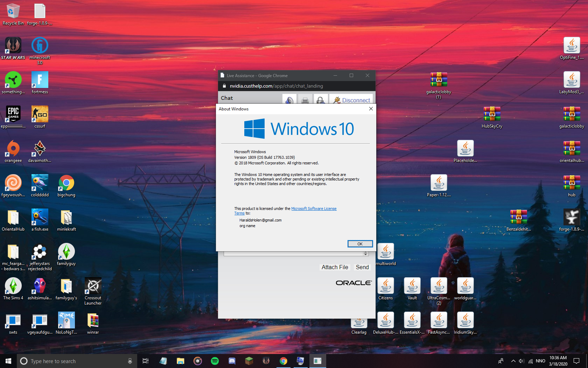Select the cssurf CS:GO shortcut
This screenshot has width=588, height=368.
tap(40, 117)
